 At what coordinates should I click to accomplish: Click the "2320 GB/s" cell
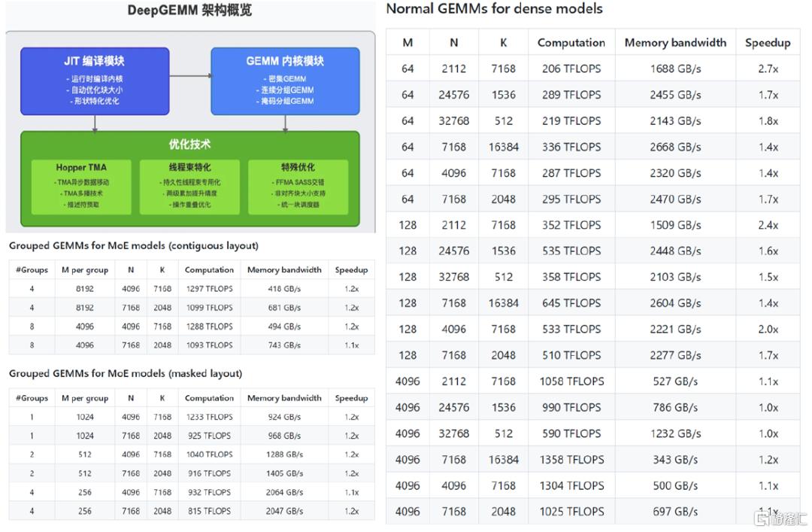[x=675, y=172]
